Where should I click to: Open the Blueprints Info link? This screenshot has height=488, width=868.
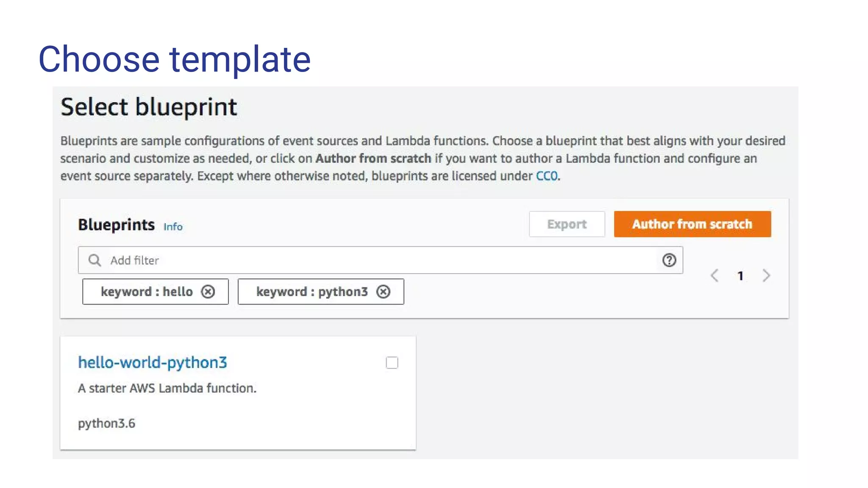click(x=173, y=227)
